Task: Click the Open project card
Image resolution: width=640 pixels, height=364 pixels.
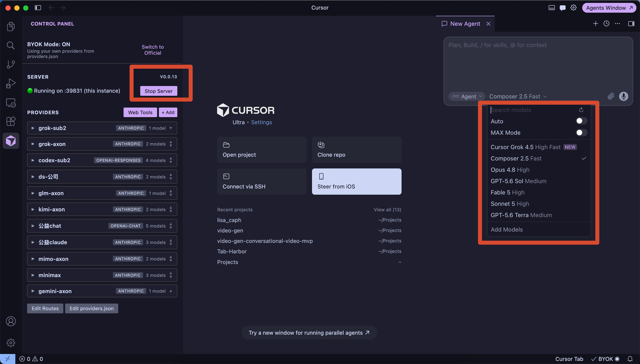Action: pos(262,150)
